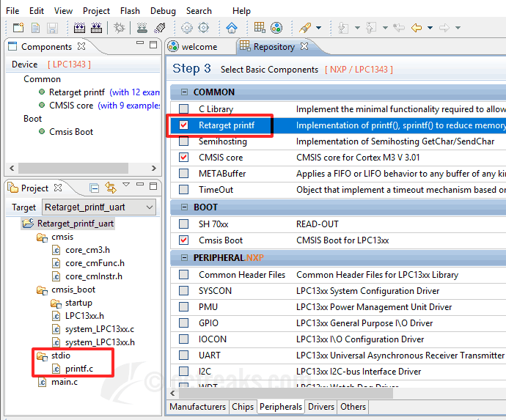Select main.c in the project tree
The height and width of the screenshot is (420, 506).
point(65,382)
